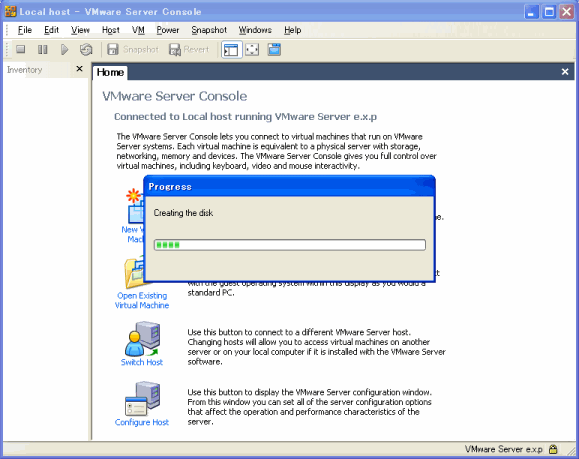This screenshot has width=579, height=459.
Task: Open the Power menu
Action: coord(168,30)
